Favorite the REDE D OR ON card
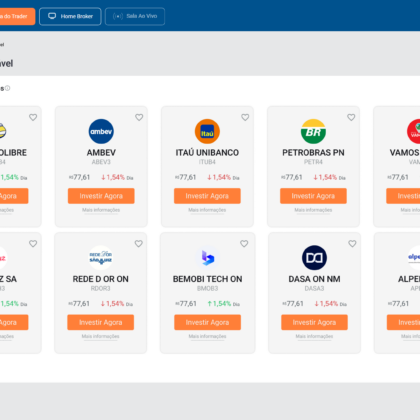 click(139, 244)
